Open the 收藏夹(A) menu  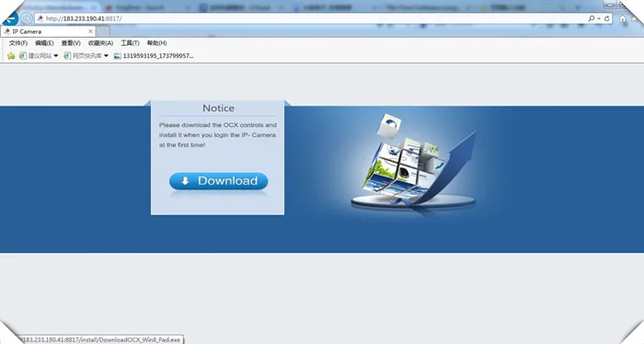(100, 43)
